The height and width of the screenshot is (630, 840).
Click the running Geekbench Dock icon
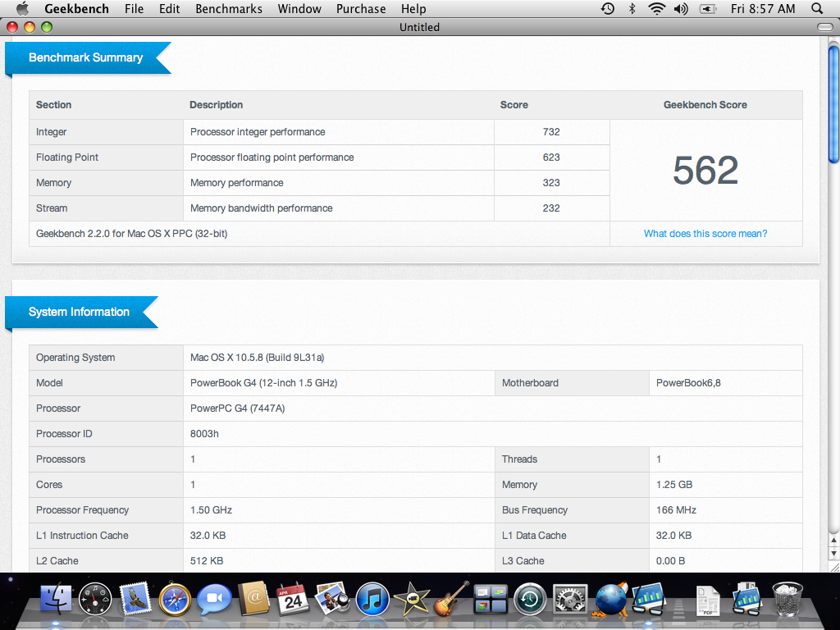point(649,599)
